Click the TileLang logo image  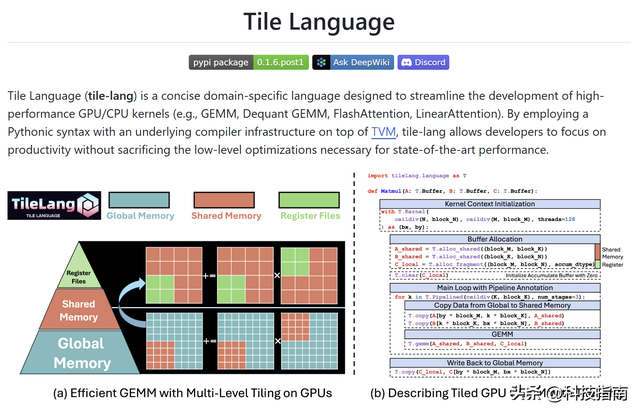[x=54, y=205]
